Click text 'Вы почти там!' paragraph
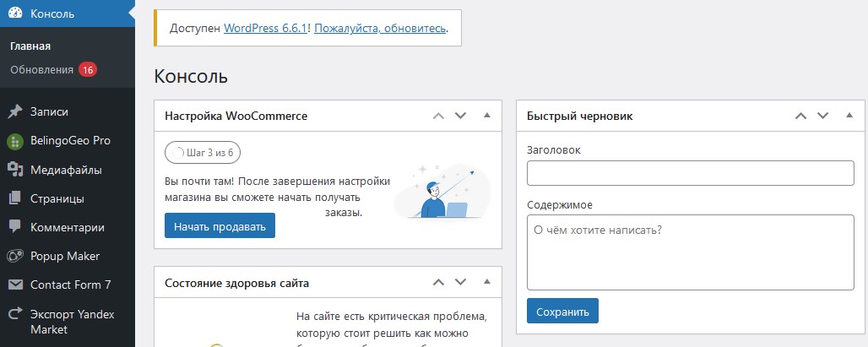The image size is (868, 347). coord(277,197)
